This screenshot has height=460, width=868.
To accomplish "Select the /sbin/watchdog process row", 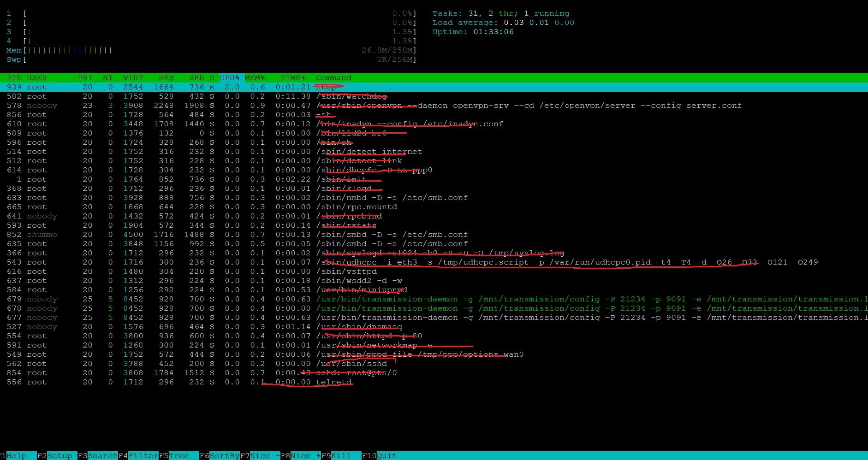I will pyautogui.click(x=434, y=96).
